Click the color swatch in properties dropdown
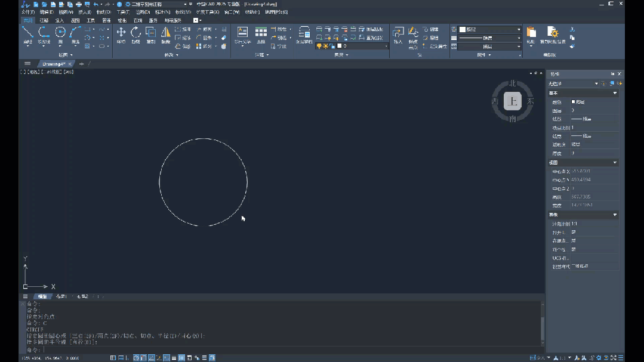Screen dimensions: 644x362 click(463, 29)
